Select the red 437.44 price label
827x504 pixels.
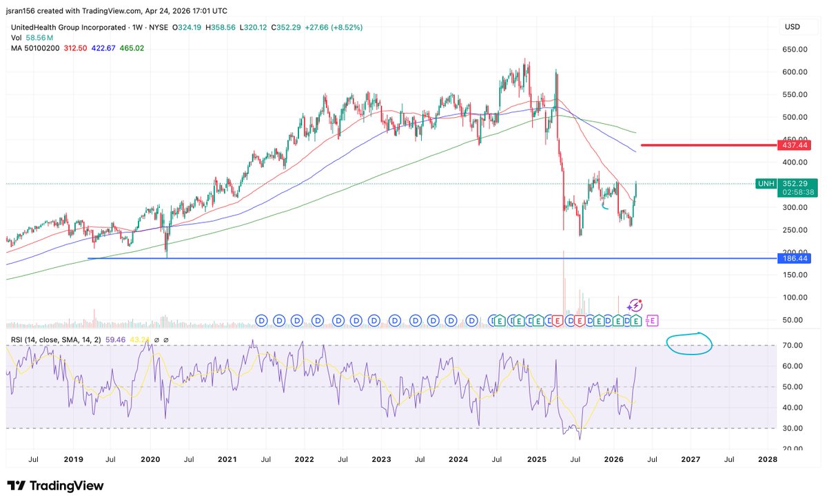coord(795,145)
